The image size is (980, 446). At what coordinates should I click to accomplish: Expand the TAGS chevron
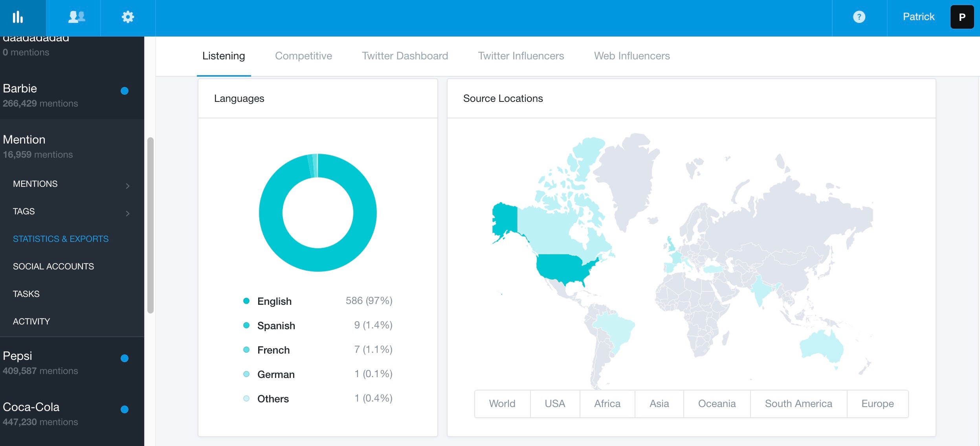[127, 213]
